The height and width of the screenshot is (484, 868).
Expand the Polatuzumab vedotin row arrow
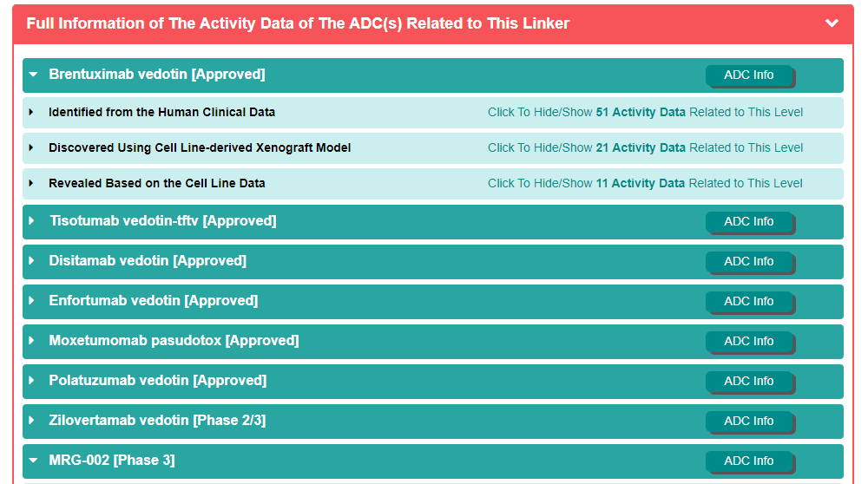pos(32,381)
